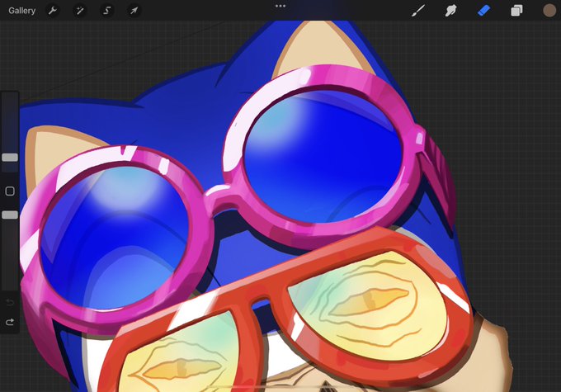This screenshot has width=561, height=392.
Task: Open the Layers panel
Action: pyautogui.click(x=516, y=11)
